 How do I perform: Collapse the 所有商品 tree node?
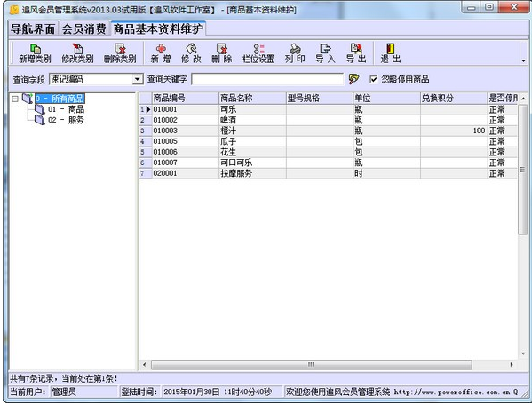tap(15, 99)
